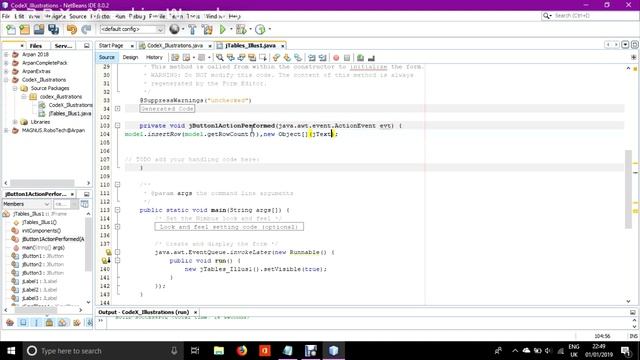The width and height of the screenshot is (640, 360).
Task: Toggle Show Inner Classes Navigator filter
Action: (x=62, y=323)
